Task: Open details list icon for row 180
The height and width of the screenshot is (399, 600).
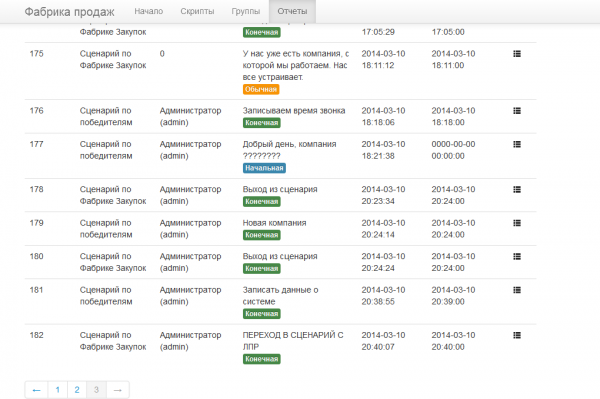Action: point(517,257)
